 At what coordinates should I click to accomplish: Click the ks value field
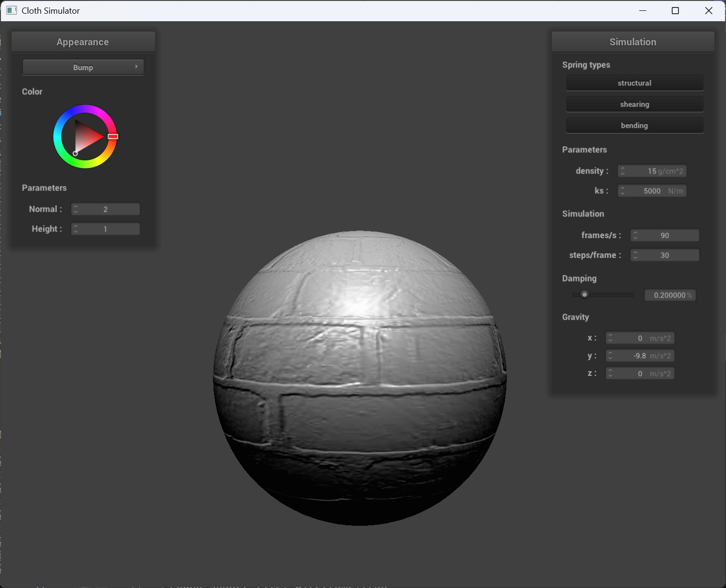tap(652, 190)
